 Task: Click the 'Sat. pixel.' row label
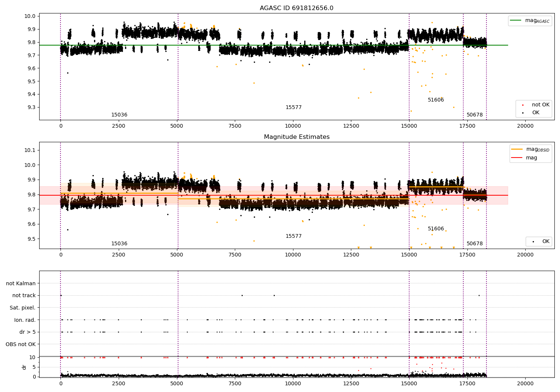click(x=23, y=308)
